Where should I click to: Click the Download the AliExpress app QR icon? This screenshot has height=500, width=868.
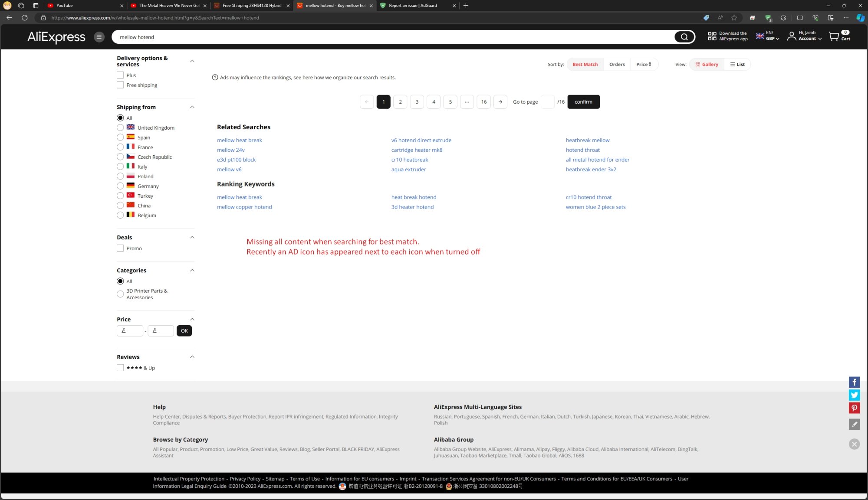pyautogui.click(x=712, y=36)
